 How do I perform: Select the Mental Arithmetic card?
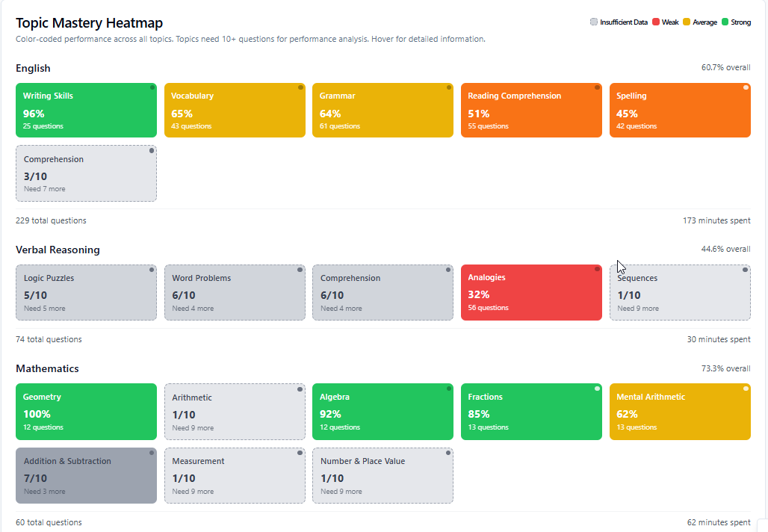(680, 412)
